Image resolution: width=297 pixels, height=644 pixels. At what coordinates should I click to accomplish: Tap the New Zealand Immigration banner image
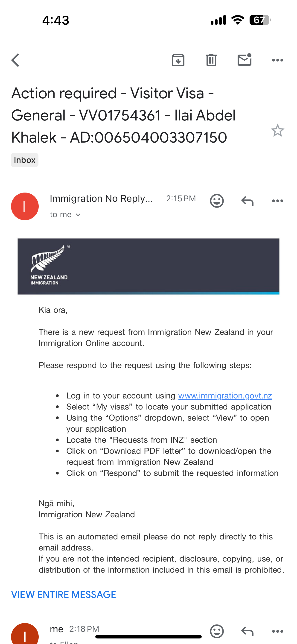point(148,266)
